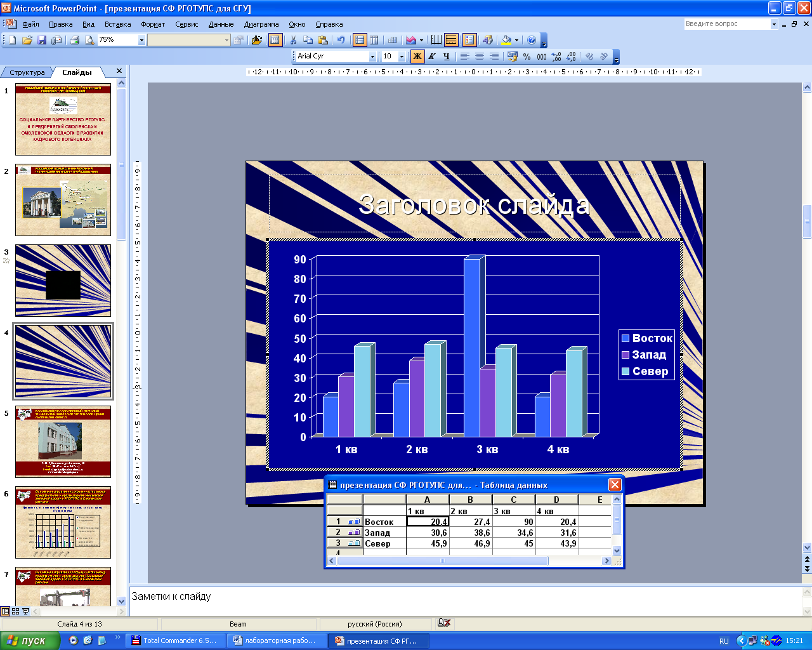Open the Данные menu
This screenshot has height=650, width=812.
point(221,24)
